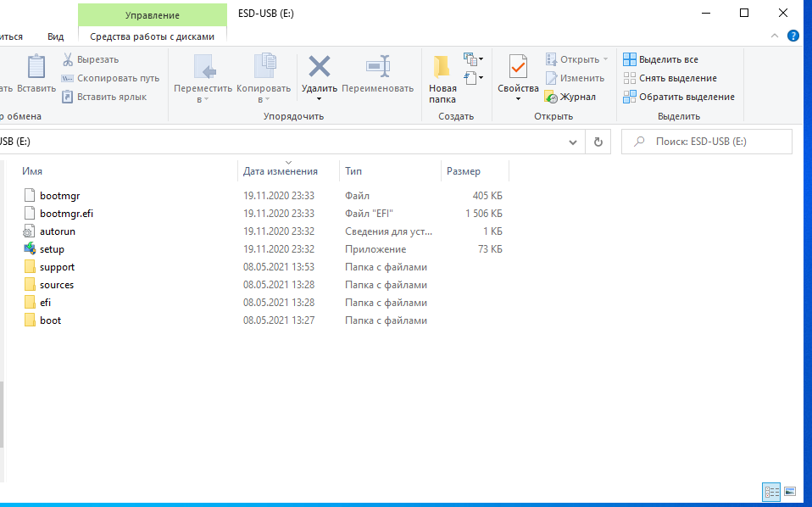Switch to Средства работы с дисками tab
This screenshot has height=507, width=812.
(x=152, y=36)
